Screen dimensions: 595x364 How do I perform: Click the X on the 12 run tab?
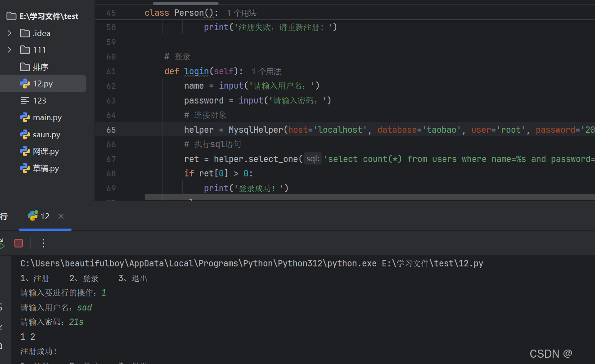[x=61, y=216]
